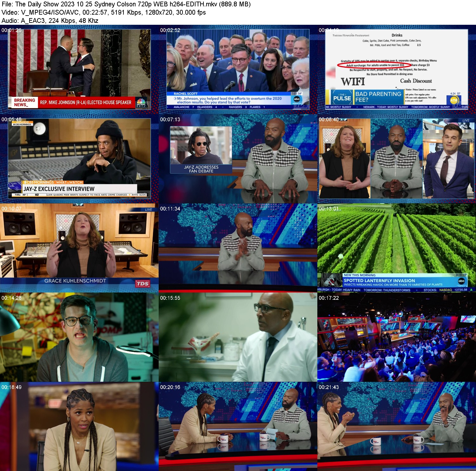The width and height of the screenshot is (476, 471).
Task: Click the thumbnail at timestamp 00:14:28
Action: tap(79, 337)
